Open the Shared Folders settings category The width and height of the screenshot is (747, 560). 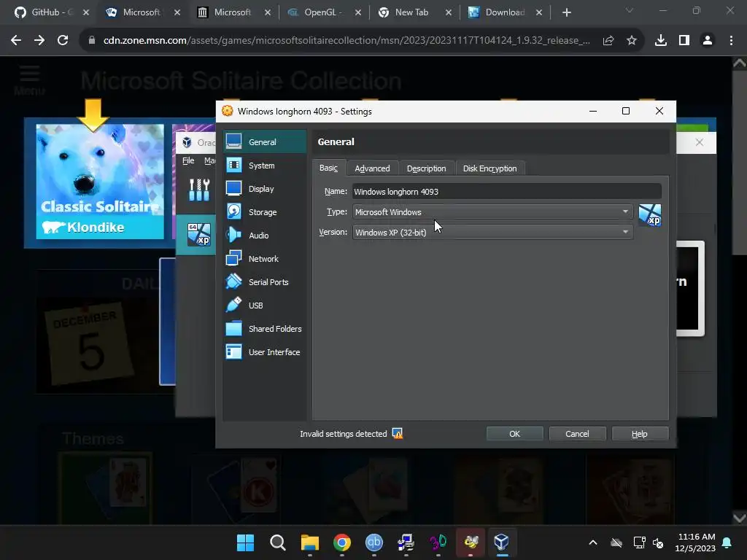point(264,329)
